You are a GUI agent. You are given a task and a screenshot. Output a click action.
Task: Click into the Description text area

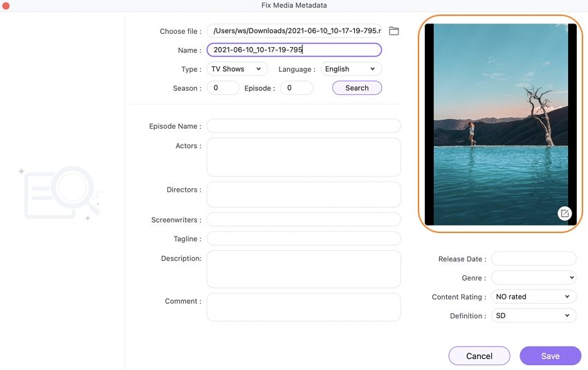click(x=304, y=269)
